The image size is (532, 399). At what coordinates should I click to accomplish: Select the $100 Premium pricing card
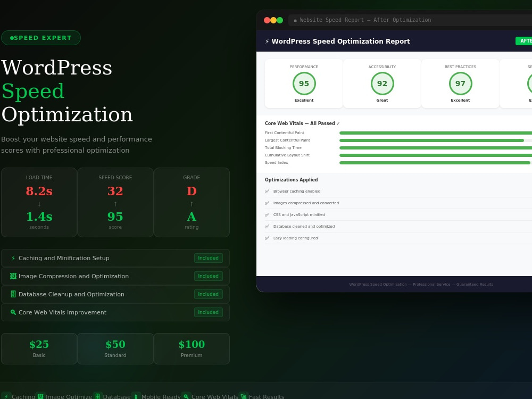pos(192,349)
